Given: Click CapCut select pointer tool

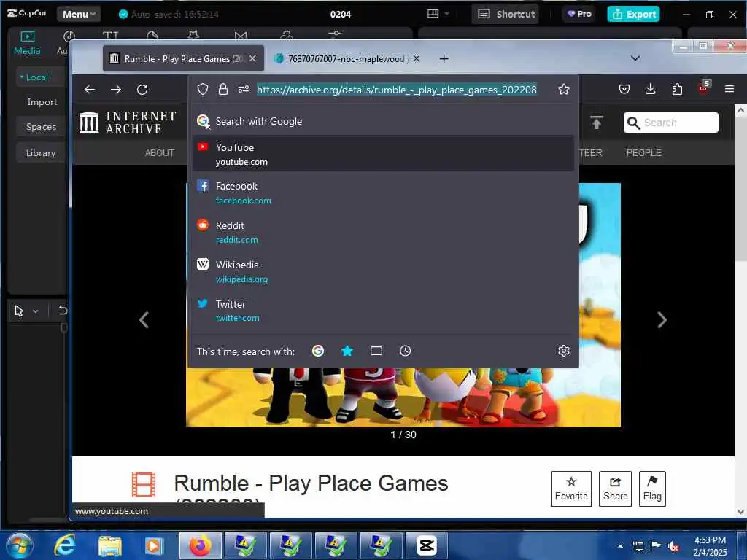Looking at the screenshot, I should [19, 311].
